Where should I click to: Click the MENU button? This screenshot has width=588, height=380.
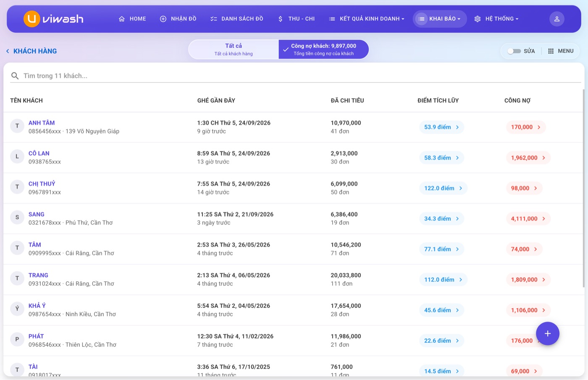tap(561, 51)
